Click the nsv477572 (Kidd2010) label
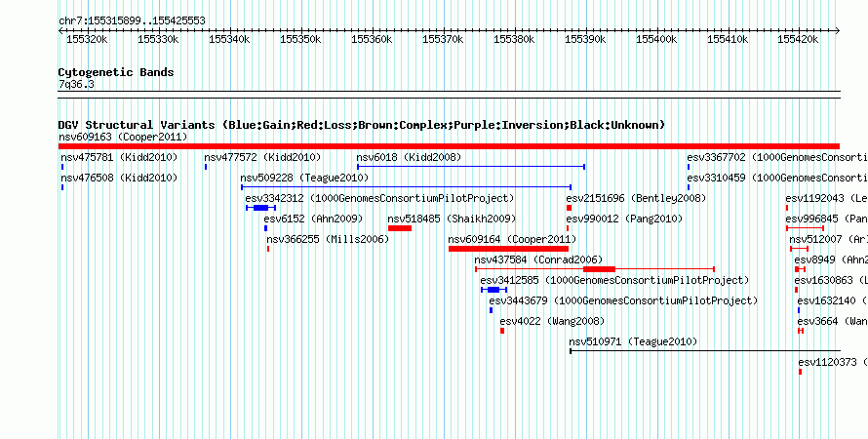The image size is (868, 439). click(x=262, y=157)
